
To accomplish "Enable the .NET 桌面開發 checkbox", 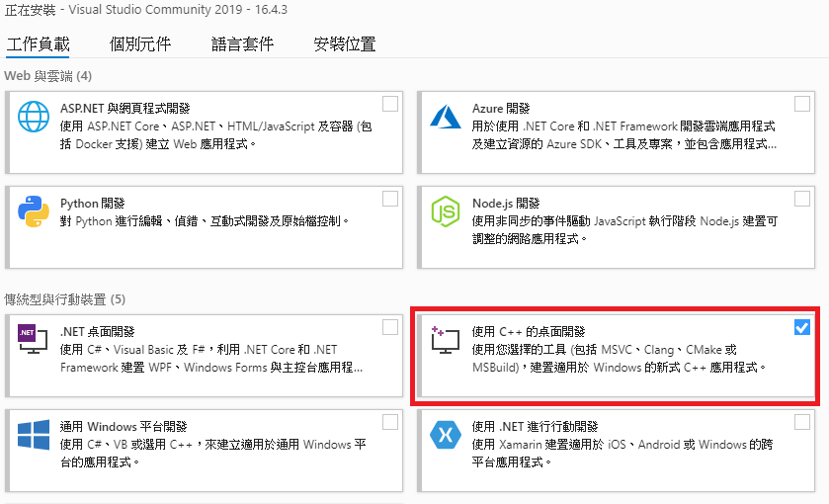I will (390, 327).
